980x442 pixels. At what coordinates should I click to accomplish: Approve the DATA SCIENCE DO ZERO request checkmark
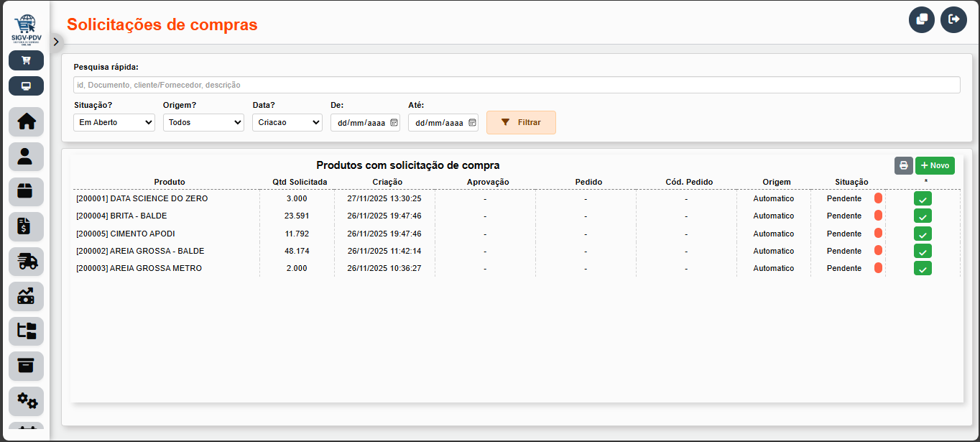coord(923,198)
